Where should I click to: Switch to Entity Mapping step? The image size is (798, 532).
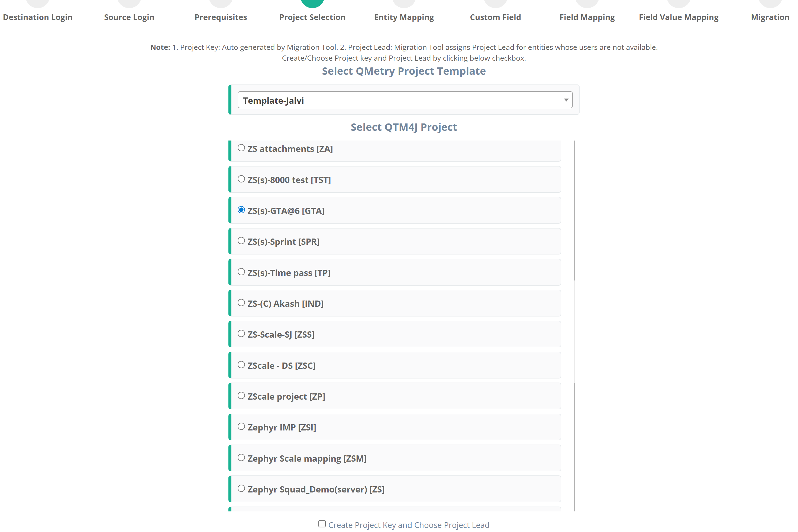[404, 17]
